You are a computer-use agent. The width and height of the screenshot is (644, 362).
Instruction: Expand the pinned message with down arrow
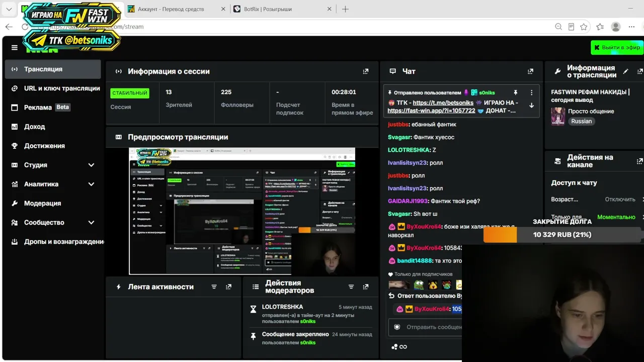531,106
